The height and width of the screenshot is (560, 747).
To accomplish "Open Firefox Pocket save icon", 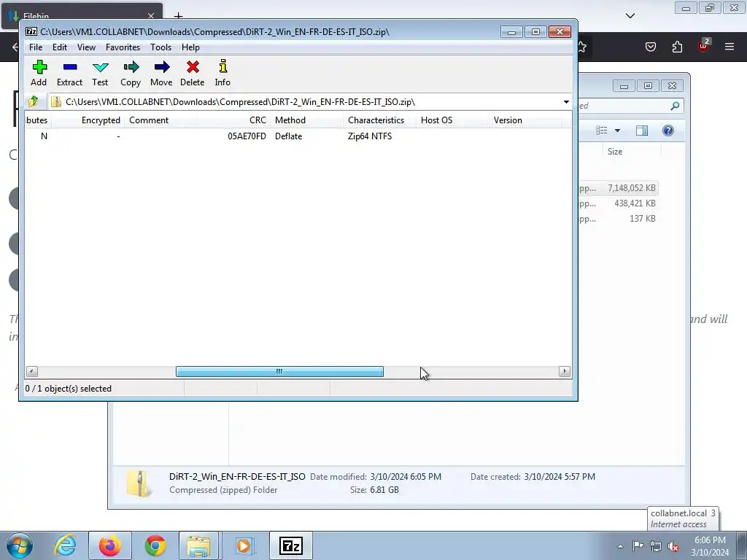I will [651, 47].
